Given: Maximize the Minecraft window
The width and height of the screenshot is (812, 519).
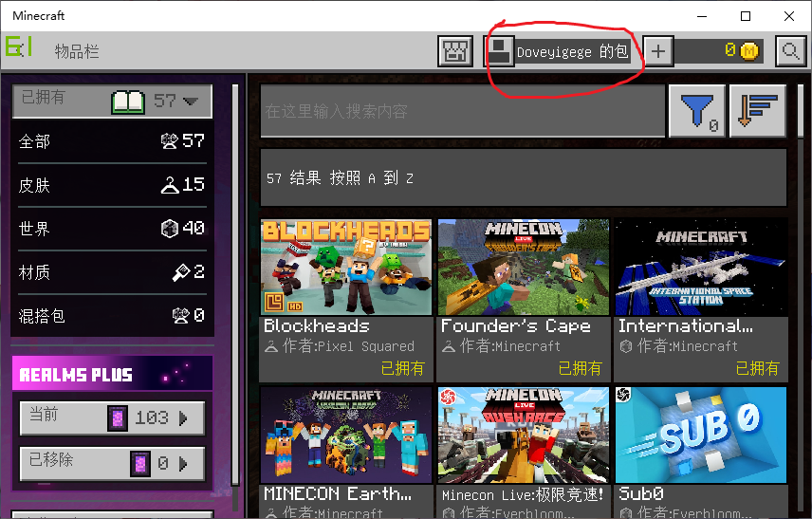Looking at the screenshot, I should coord(746,16).
